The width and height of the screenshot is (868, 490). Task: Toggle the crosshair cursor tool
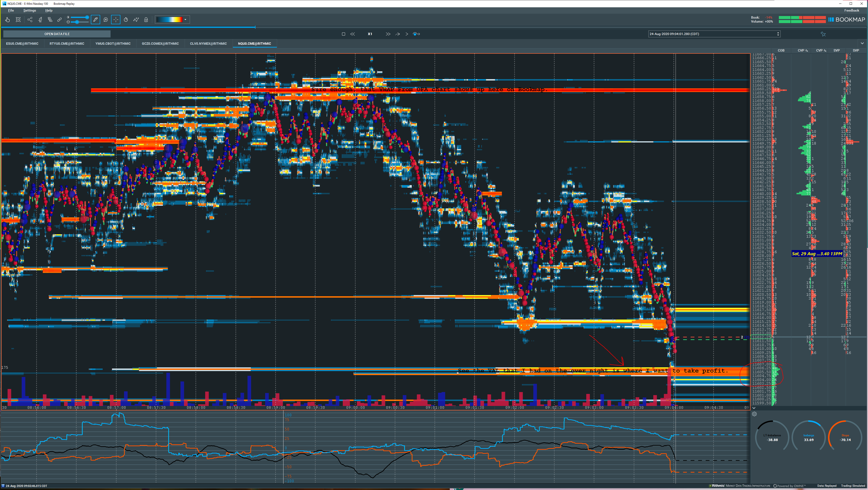(115, 20)
